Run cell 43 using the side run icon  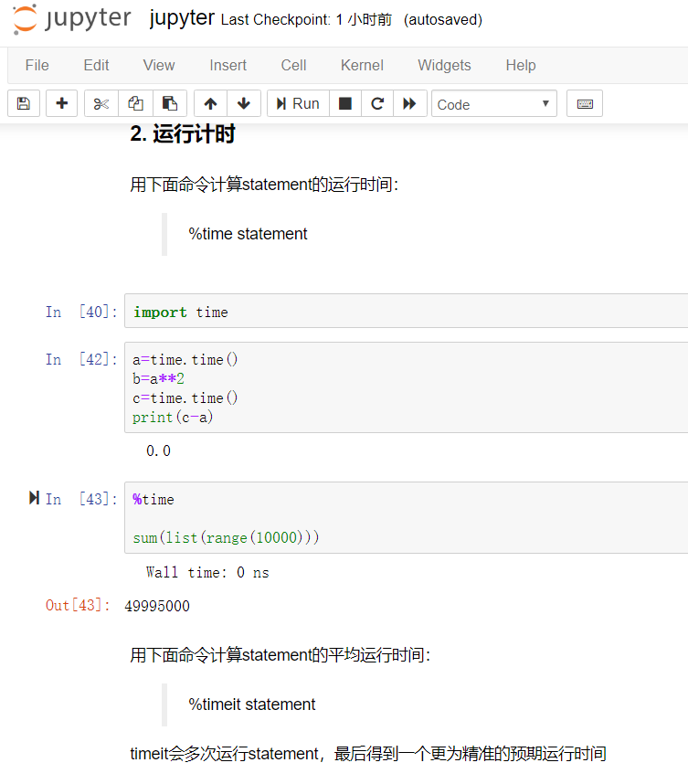coord(34,497)
